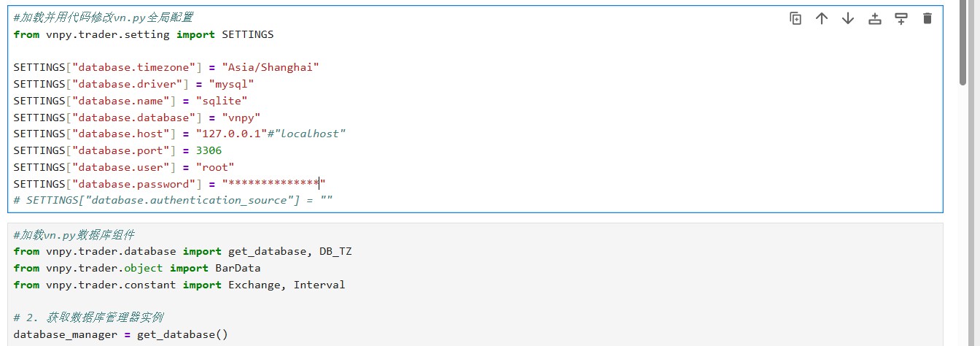Click the vertical scrollbar thumb
The height and width of the screenshot is (346, 980).
tap(963, 44)
